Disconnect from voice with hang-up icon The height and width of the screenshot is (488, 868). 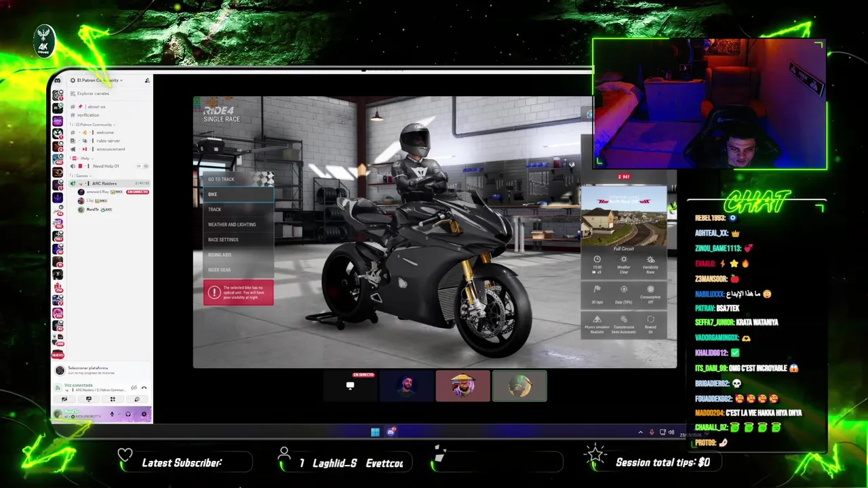[144, 388]
